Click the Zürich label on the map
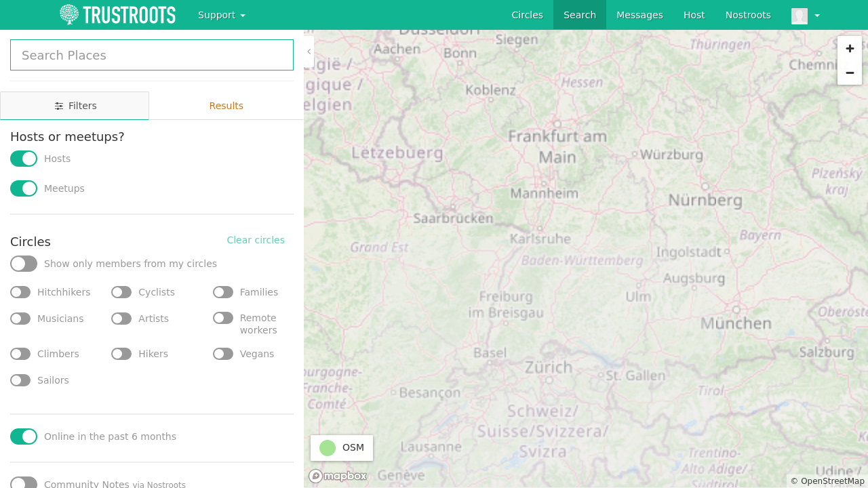Image resolution: width=868 pixels, height=488 pixels. 549,367
